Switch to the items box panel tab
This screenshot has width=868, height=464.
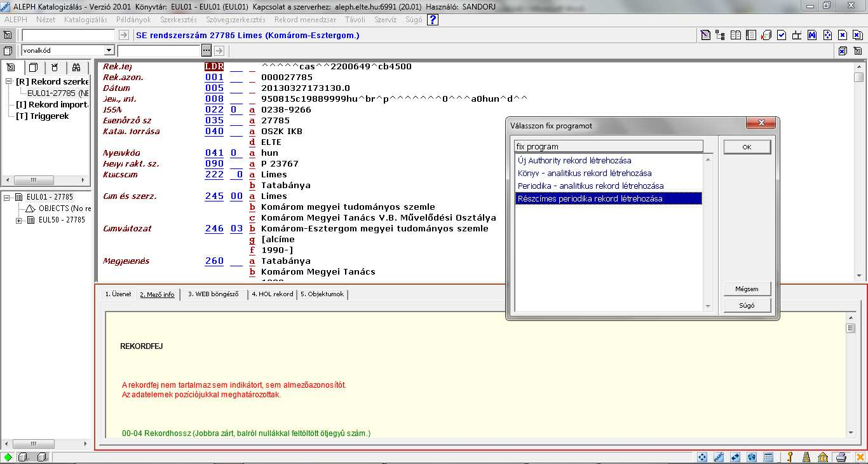(34, 67)
